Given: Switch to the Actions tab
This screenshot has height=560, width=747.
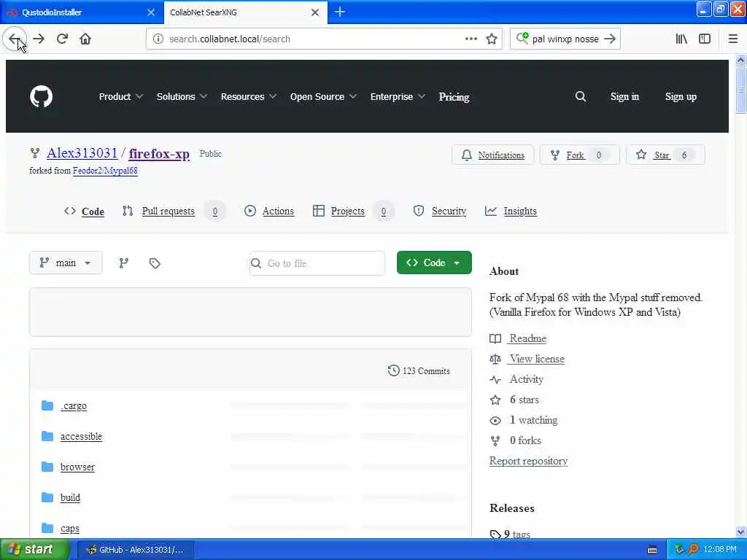Looking at the screenshot, I should coord(269,211).
